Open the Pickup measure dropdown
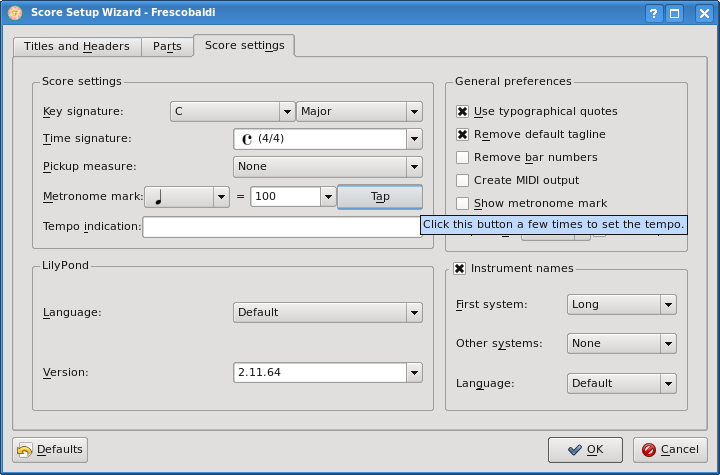Viewport: 720px width, 475px height. [328, 167]
